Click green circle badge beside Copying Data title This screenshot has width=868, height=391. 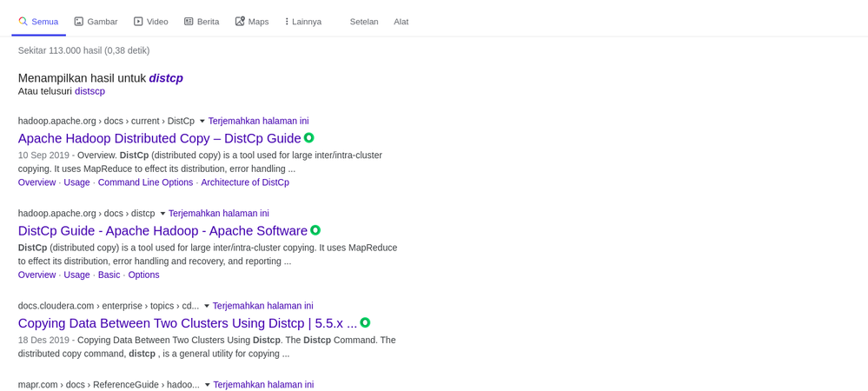pos(365,322)
